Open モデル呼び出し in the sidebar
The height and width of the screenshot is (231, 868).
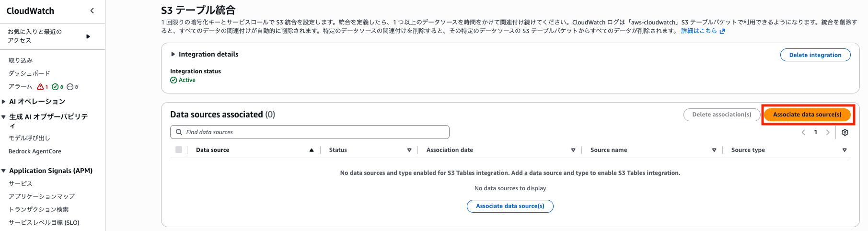[x=29, y=138]
